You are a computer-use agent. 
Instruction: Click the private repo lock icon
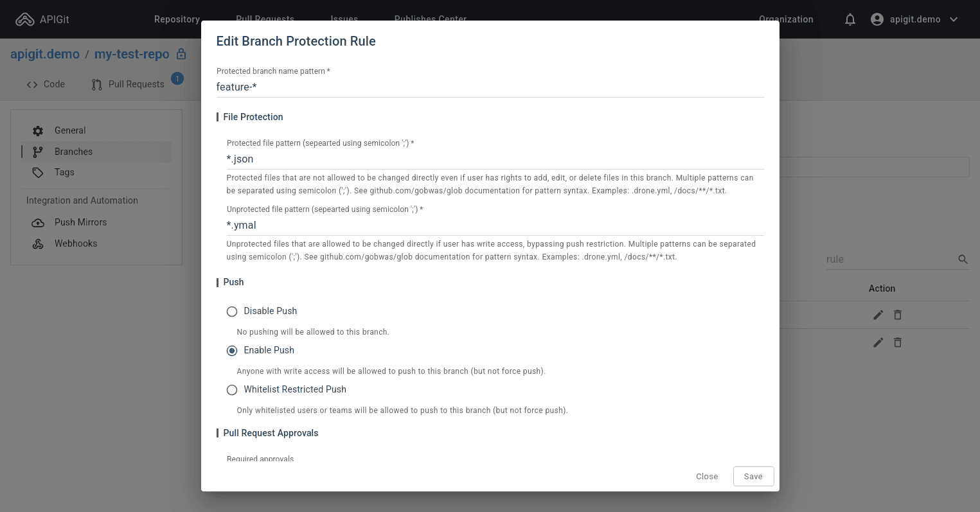[181, 54]
